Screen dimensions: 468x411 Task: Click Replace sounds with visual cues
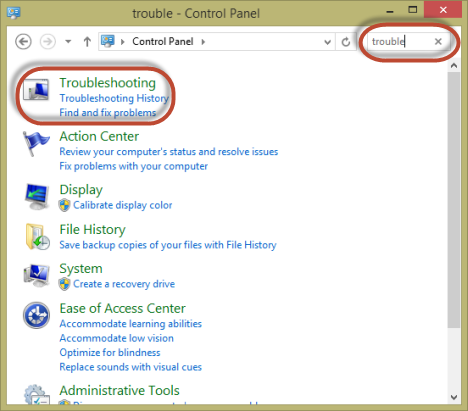click(x=131, y=367)
